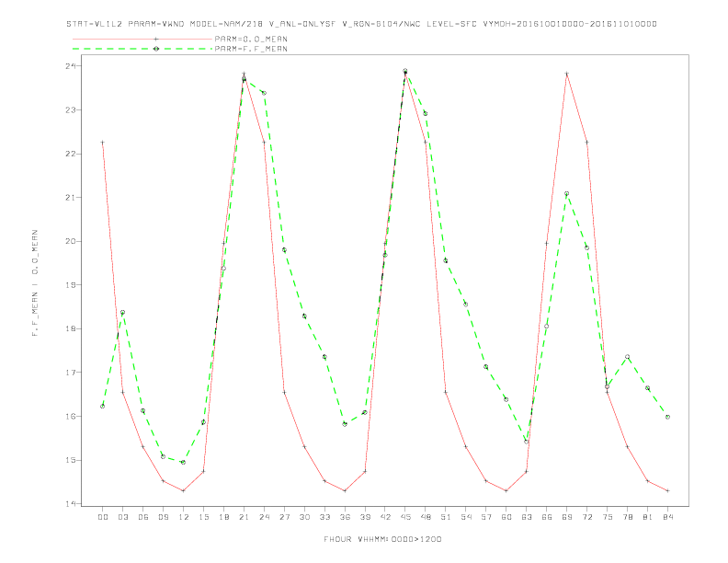The image size is (728, 563).
Task: Click x-axis tick label 45
Action: point(405,517)
